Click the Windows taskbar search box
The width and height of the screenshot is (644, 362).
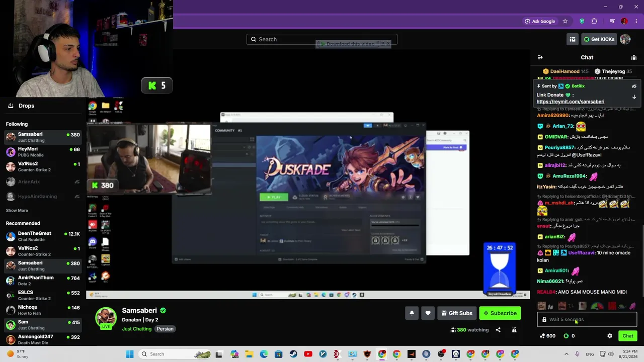point(174,354)
